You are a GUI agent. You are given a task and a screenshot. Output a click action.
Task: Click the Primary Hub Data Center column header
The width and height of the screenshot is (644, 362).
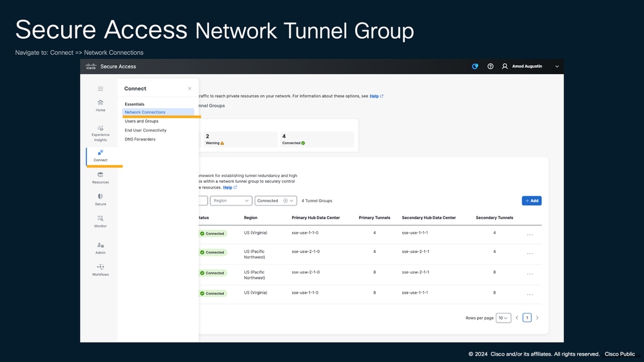(x=315, y=218)
